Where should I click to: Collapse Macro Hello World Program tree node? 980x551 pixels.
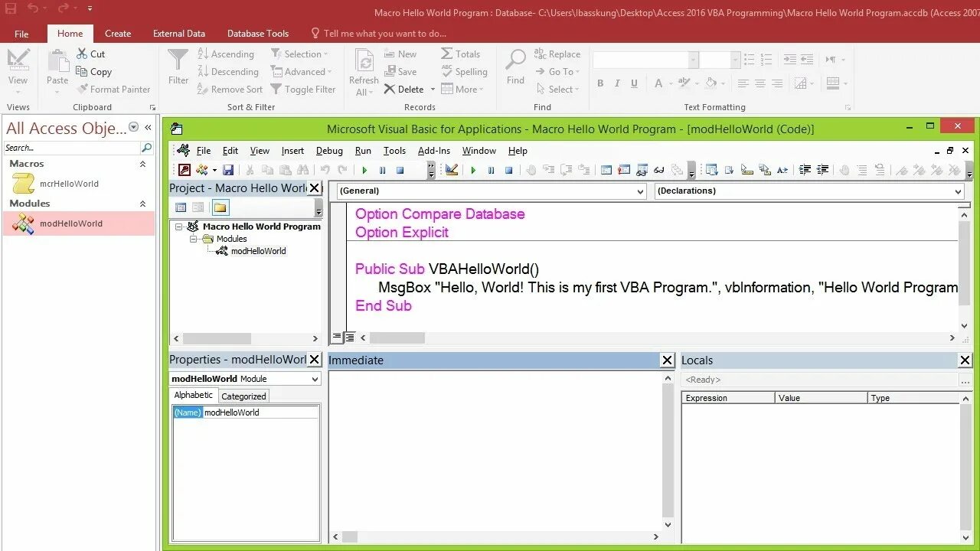click(178, 227)
